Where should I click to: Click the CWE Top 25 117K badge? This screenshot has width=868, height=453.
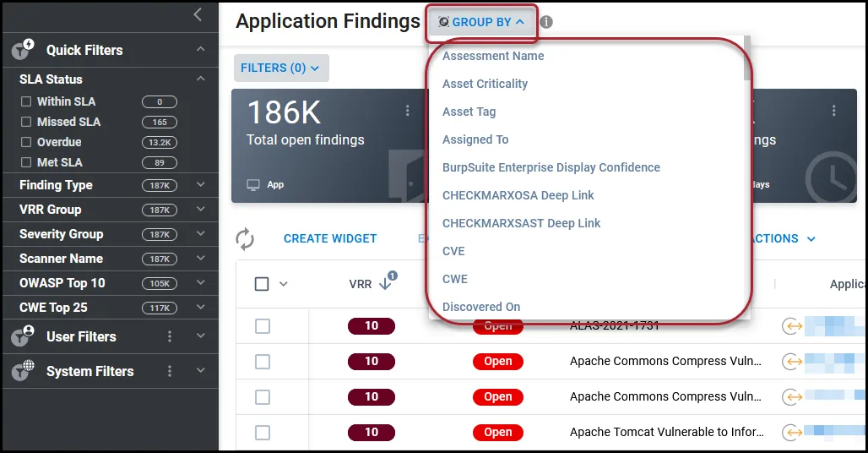click(x=160, y=308)
